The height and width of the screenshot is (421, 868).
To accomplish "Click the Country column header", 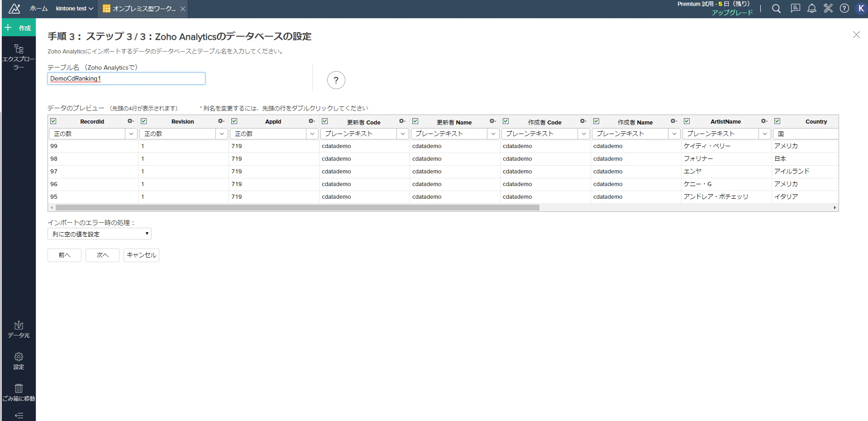I will (x=816, y=122).
